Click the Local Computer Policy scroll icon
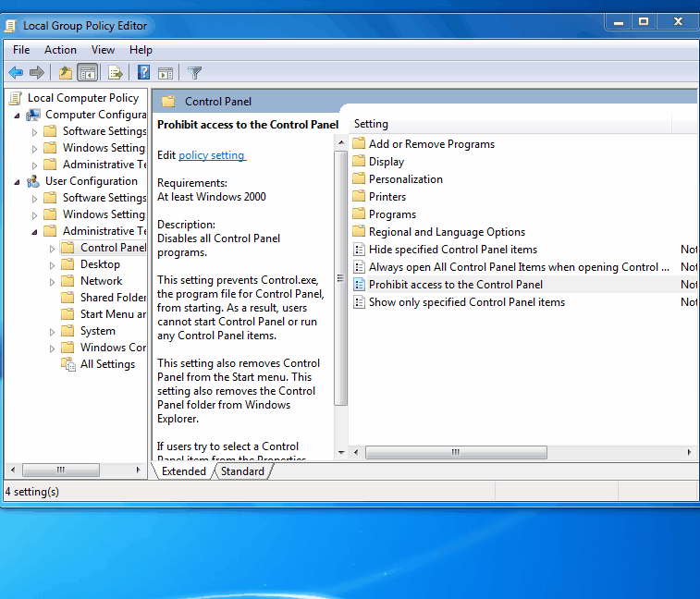 point(15,98)
